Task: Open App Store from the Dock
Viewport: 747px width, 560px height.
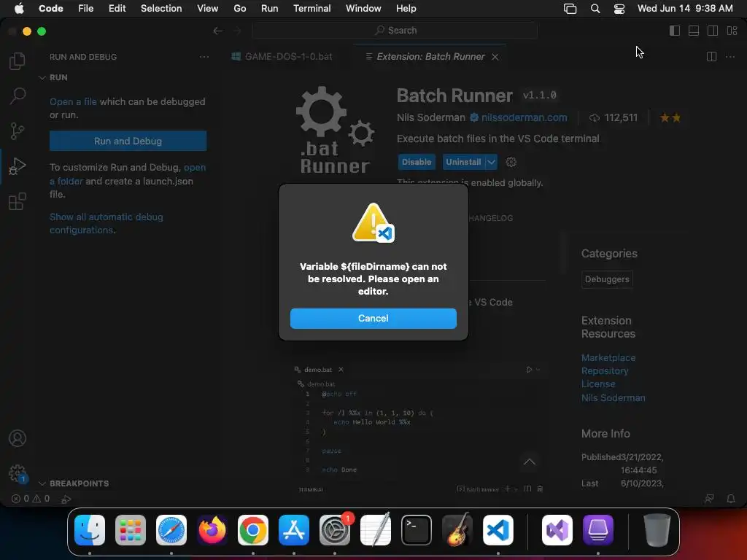Action: pos(294,529)
